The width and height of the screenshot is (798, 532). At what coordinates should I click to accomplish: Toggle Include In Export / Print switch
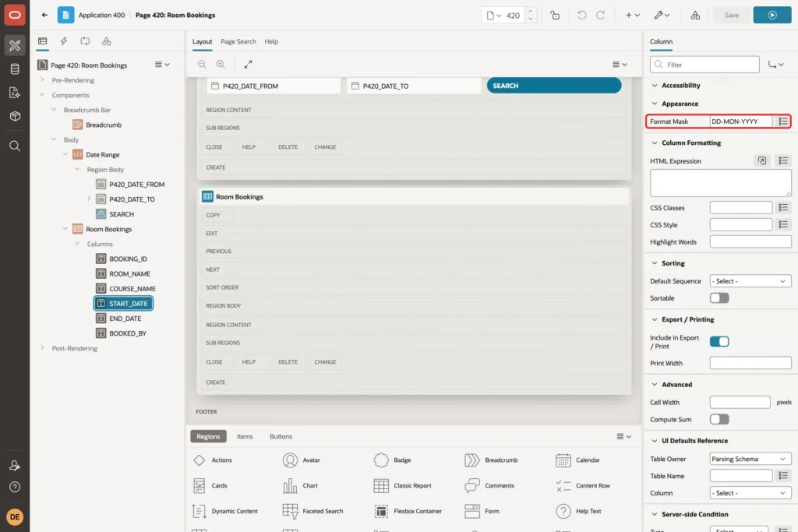pyautogui.click(x=719, y=341)
